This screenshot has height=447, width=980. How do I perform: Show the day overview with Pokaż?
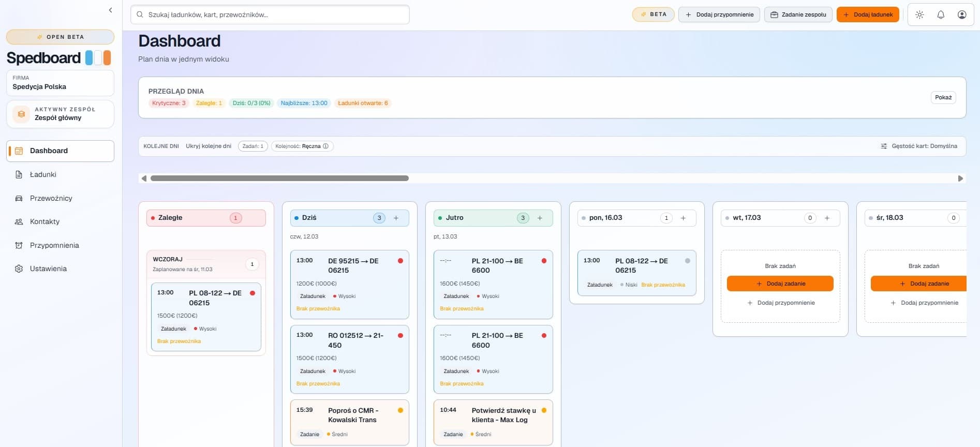click(943, 97)
